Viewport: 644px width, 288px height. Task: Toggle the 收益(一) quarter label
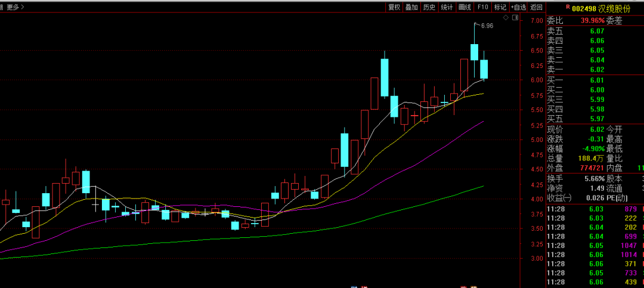tap(559, 197)
